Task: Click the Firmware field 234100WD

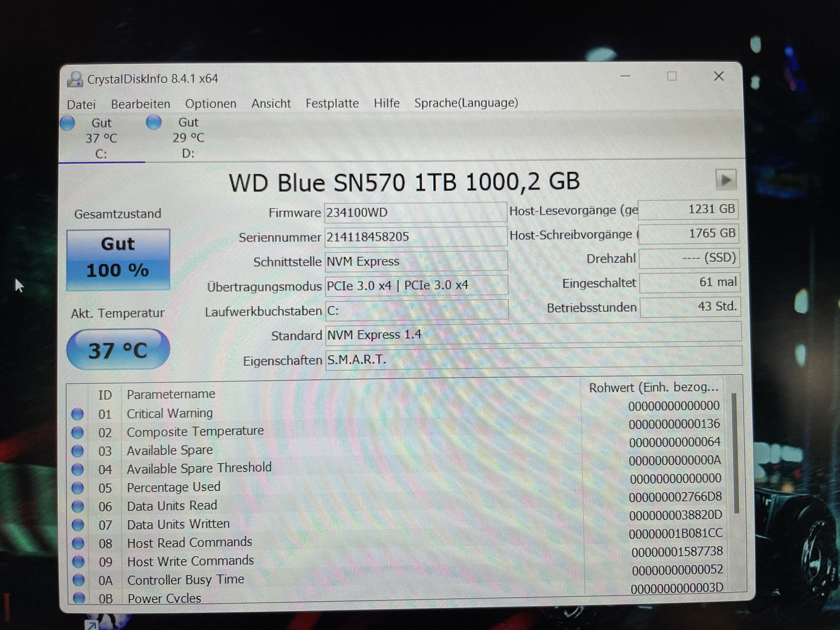Action: [416, 212]
